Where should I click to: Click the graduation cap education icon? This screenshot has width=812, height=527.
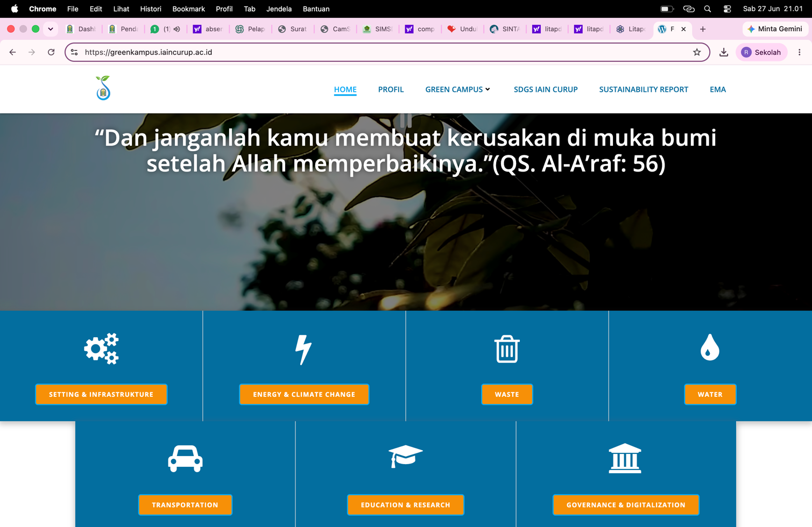[x=405, y=457]
